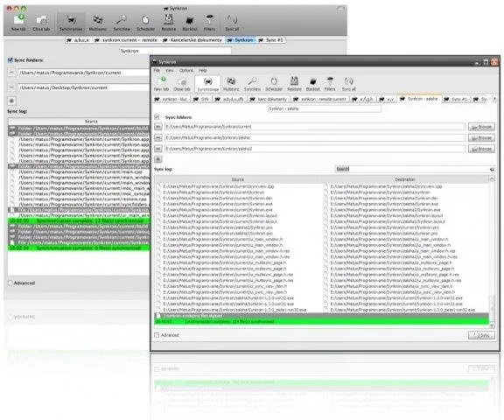
Task: Show more tabs with the tab scroll arrow
Action: (494, 99)
